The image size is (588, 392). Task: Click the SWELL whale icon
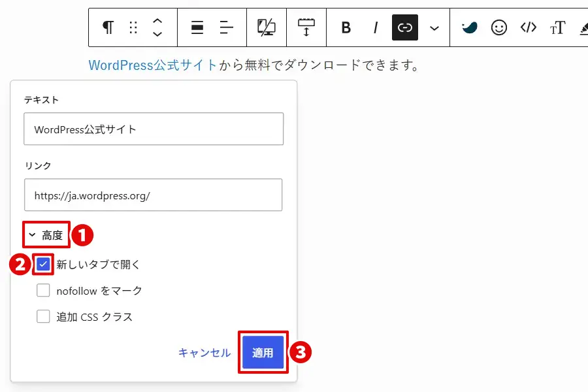pyautogui.click(x=470, y=27)
